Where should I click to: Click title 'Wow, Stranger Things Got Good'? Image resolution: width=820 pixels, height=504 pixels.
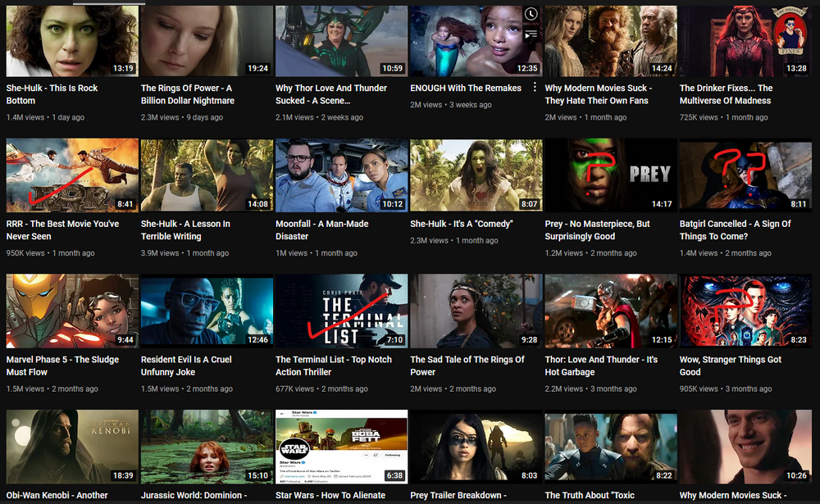pos(731,366)
